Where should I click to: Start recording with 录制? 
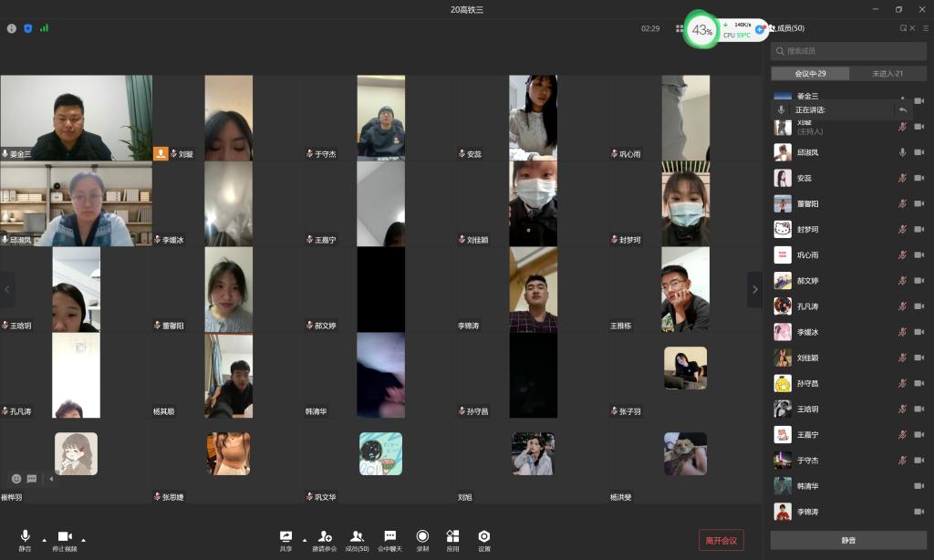click(x=422, y=540)
